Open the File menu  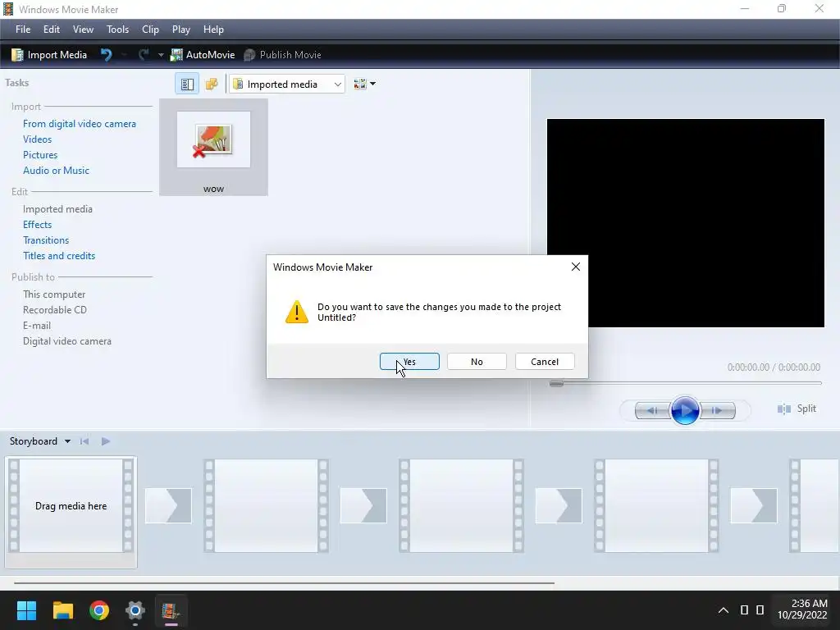pos(23,30)
